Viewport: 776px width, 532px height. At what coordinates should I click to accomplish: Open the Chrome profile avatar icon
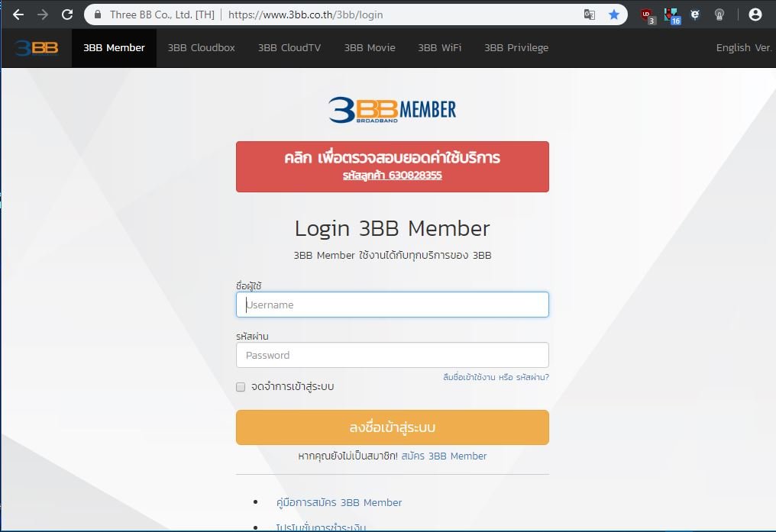pos(755,15)
